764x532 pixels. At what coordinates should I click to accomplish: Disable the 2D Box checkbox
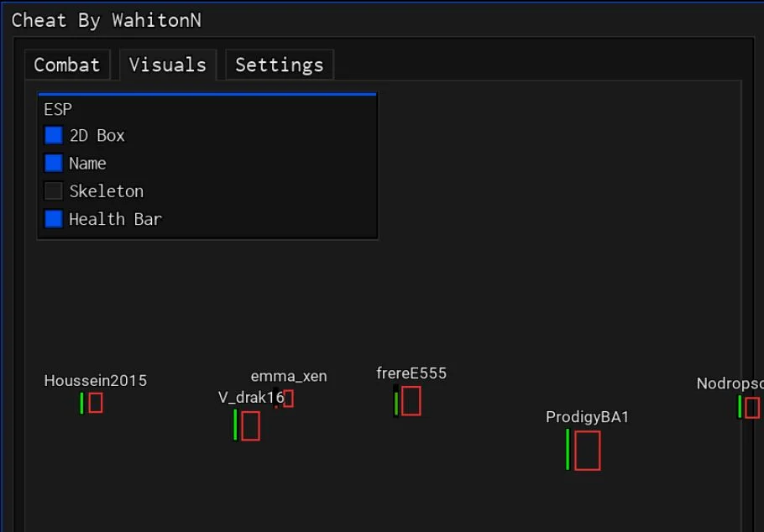(x=54, y=135)
